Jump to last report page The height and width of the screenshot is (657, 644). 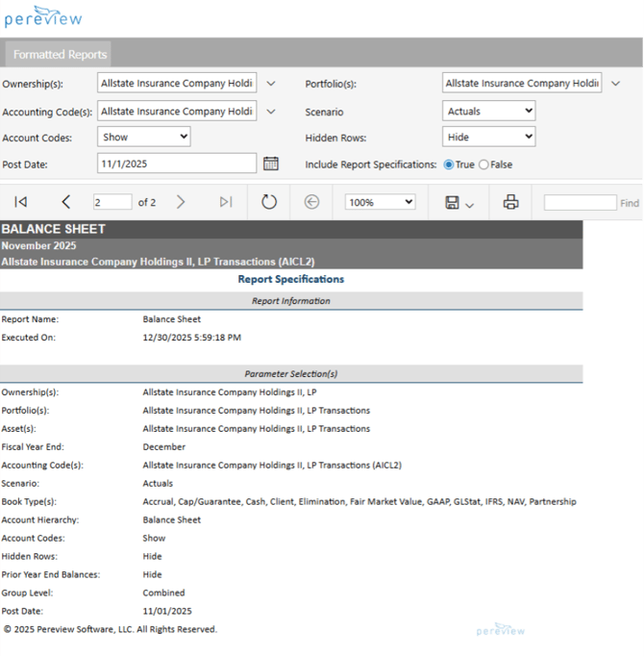(x=226, y=202)
